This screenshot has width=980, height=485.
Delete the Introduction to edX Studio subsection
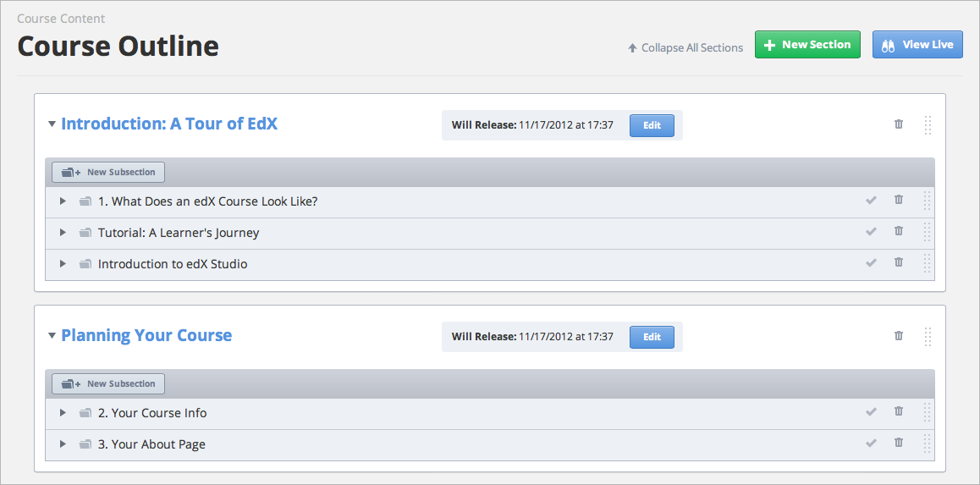pos(899,262)
